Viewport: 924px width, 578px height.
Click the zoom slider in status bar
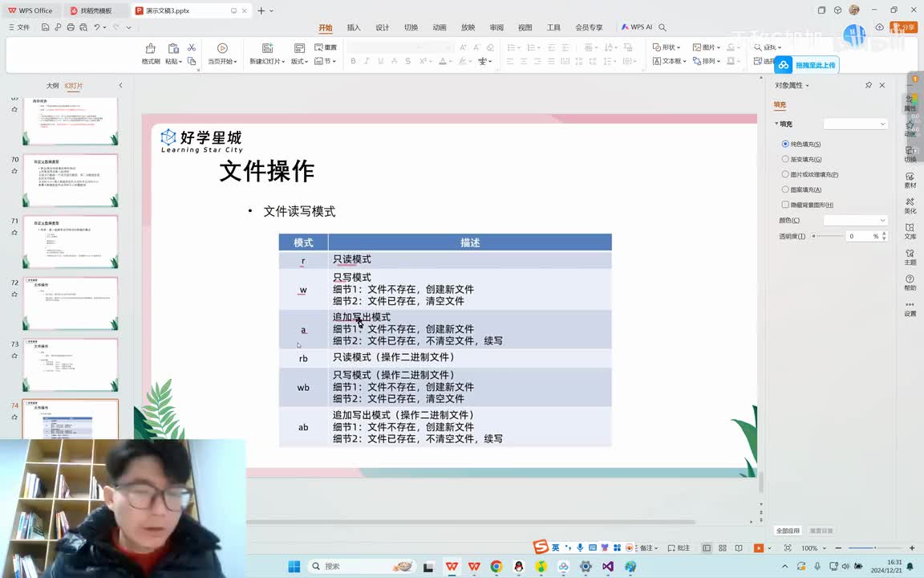click(875, 548)
